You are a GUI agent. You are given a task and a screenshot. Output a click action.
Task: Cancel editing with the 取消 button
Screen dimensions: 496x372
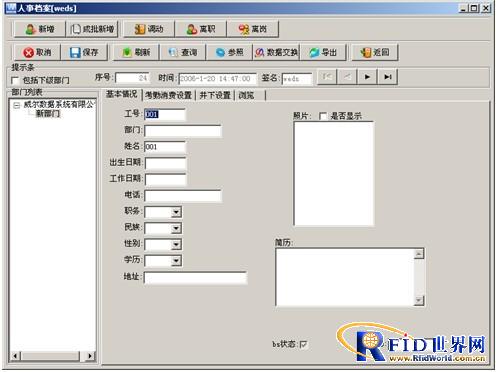tap(37, 52)
